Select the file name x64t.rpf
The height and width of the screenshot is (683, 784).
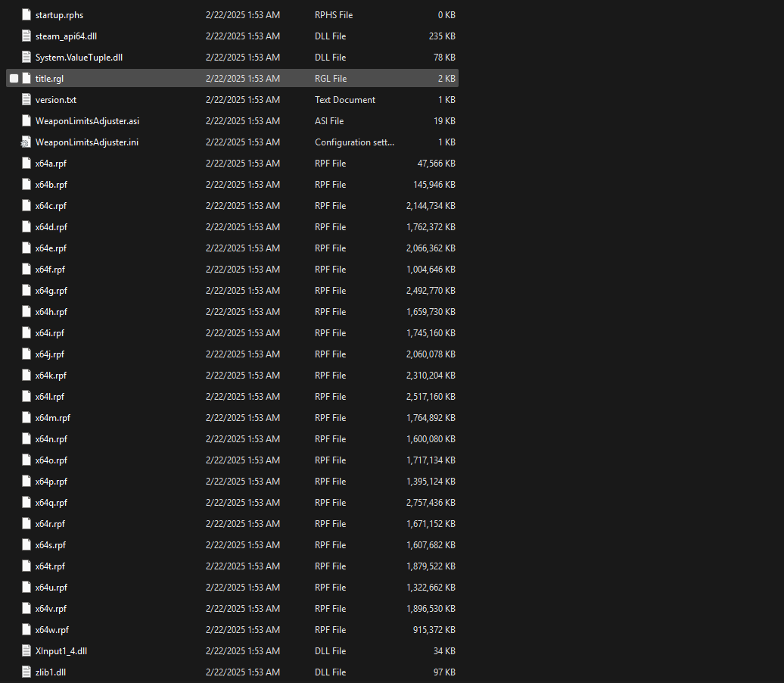[51, 566]
